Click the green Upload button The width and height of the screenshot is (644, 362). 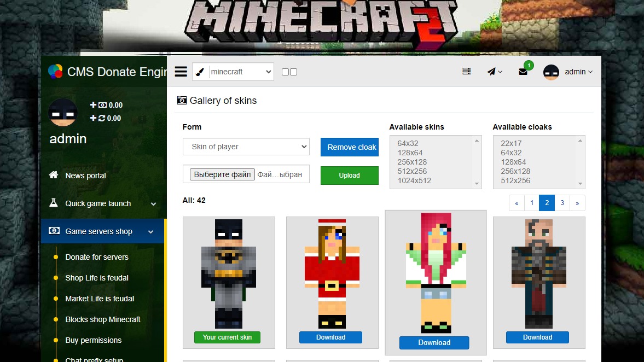tap(349, 176)
